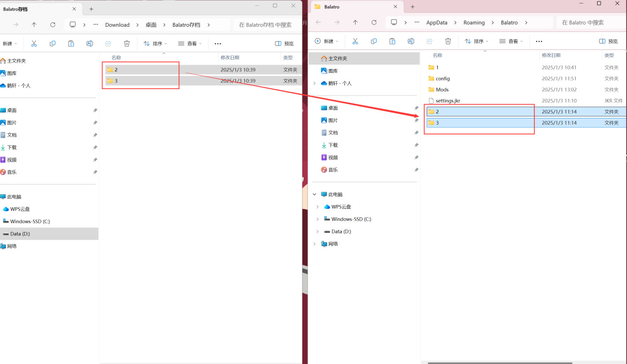Click Delete trash icon in AppData Balatro window
This screenshot has width=627, height=364.
tap(448, 41)
